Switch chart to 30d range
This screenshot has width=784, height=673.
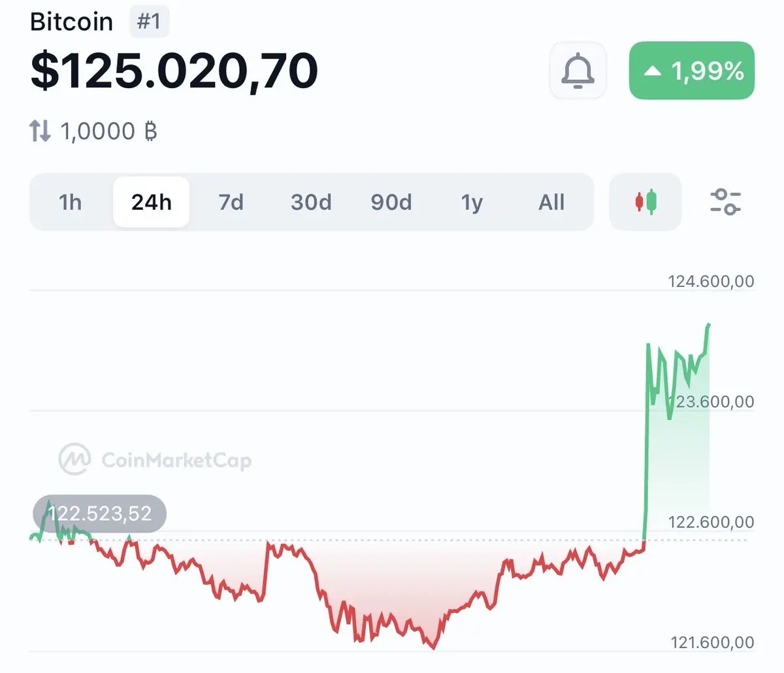point(311,202)
